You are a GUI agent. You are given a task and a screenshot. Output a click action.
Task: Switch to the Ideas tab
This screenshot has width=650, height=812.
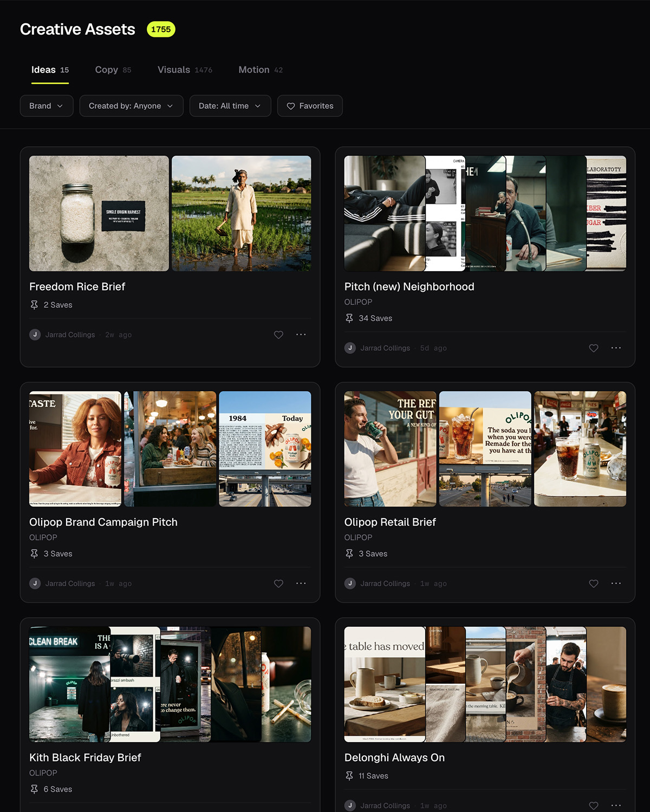50,70
